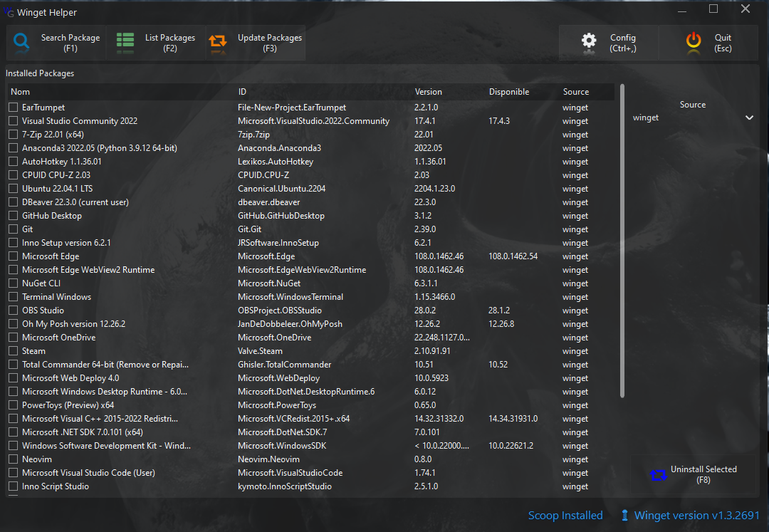This screenshot has width=769, height=532.
Task: Tick the GitHub Desktop checkbox
Action: point(14,216)
